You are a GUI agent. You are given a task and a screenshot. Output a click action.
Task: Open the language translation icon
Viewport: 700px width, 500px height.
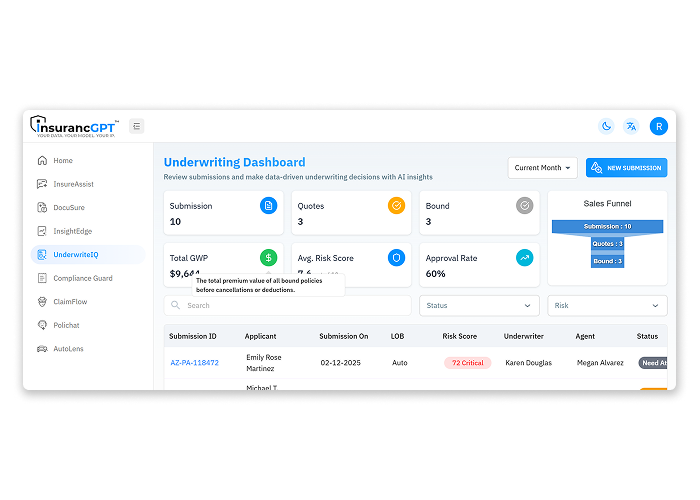[x=631, y=126]
